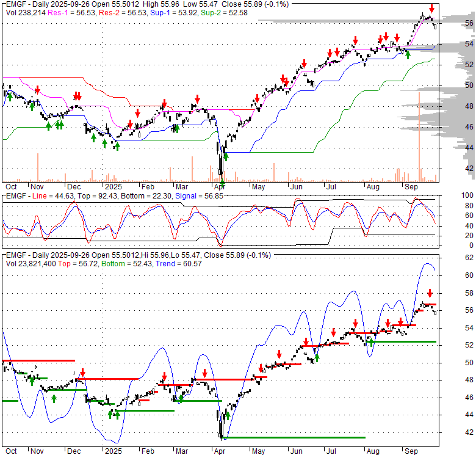Click the Oct label on top chart axis
This screenshot has width=476, height=455.
point(11,187)
